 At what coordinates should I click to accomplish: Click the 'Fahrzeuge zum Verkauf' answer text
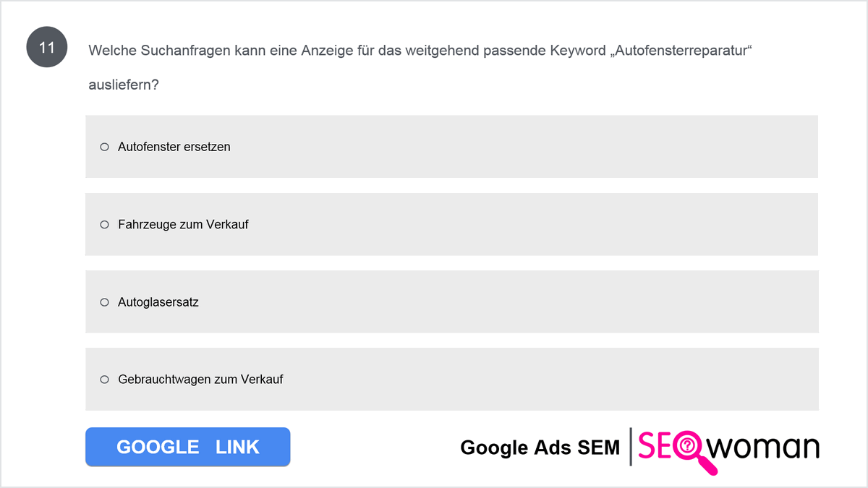(x=183, y=225)
